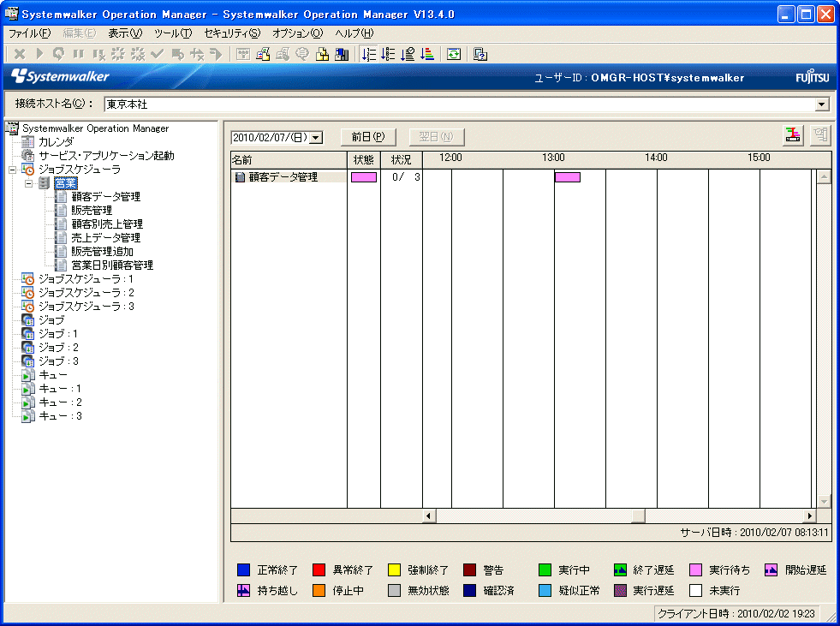Select キュー : 3 in the tree
The height and width of the screenshot is (626, 840).
pos(60,416)
